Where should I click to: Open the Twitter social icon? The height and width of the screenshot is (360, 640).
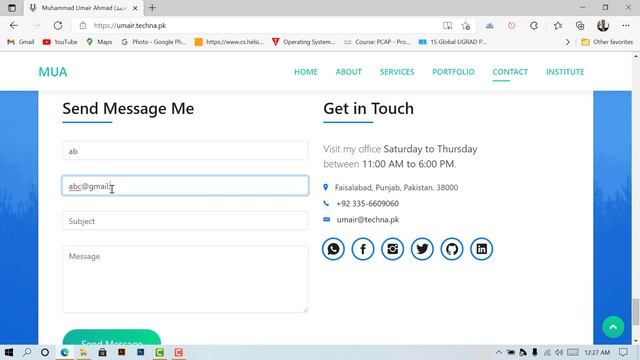422,249
